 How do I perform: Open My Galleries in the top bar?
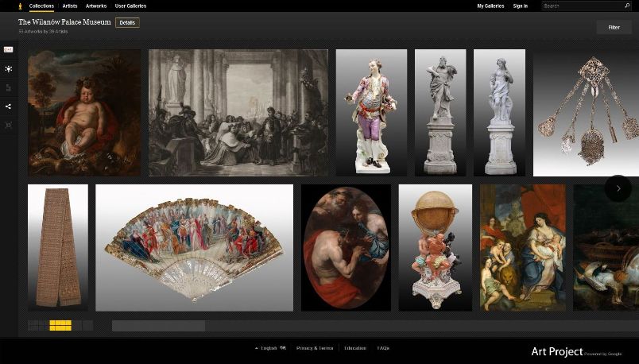490,6
